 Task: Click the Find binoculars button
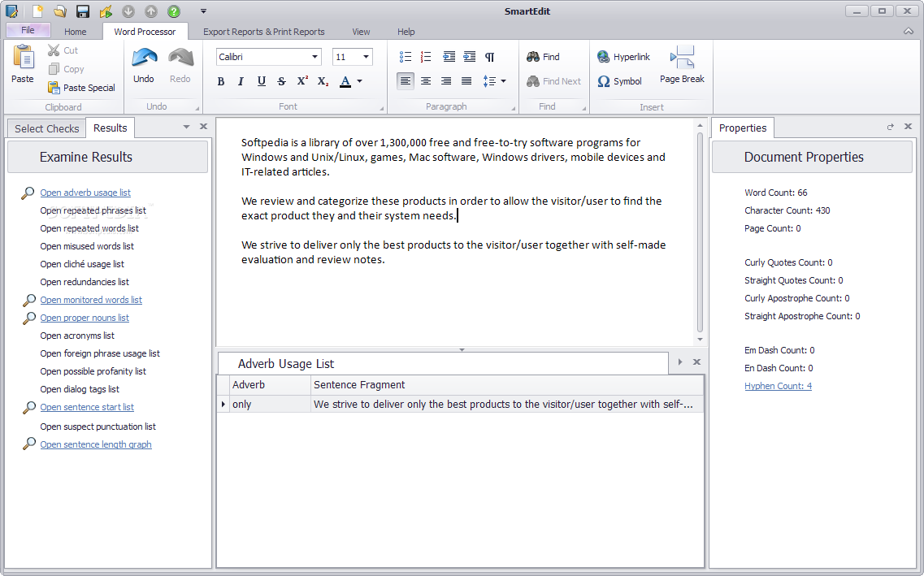point(544,57)
